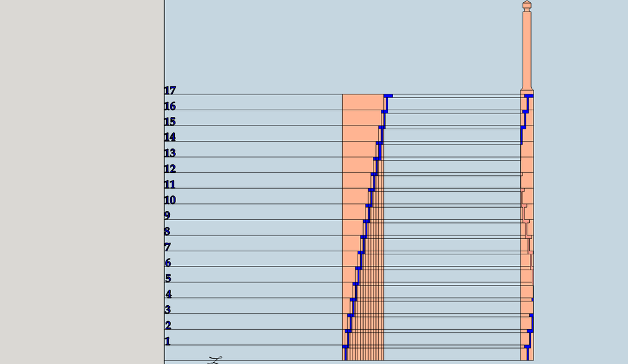Click the topmost blue step on the wide orange block

[x=388, y=96]
